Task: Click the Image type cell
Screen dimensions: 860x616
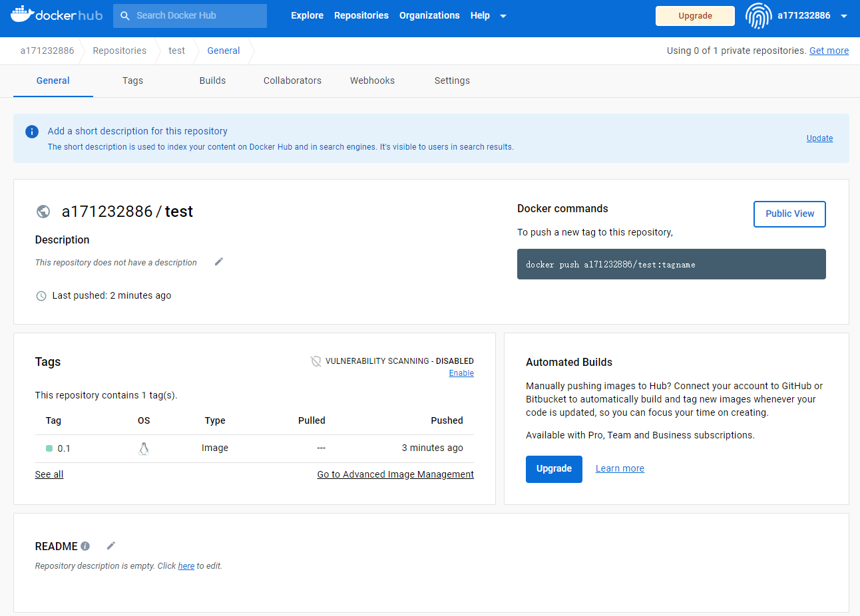Action: click(x=215, y=448)
